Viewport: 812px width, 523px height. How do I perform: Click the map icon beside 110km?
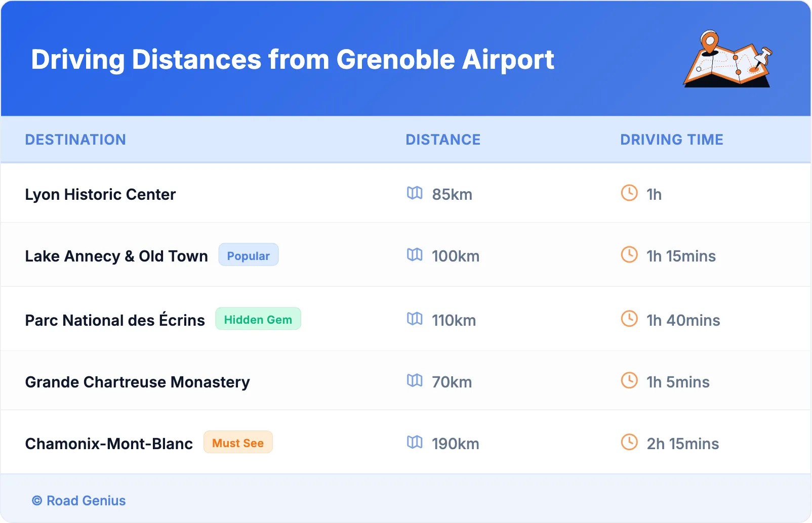415,319
